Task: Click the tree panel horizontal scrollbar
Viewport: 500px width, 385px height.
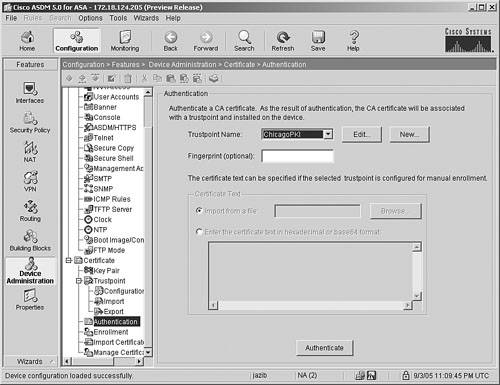Action: [103, 361]
